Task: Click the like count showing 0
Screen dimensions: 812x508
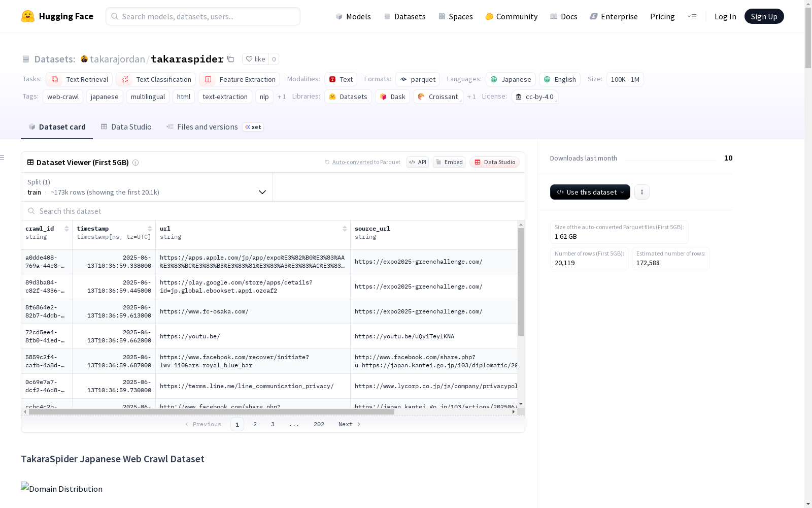Action: click(x=274, y=59)
